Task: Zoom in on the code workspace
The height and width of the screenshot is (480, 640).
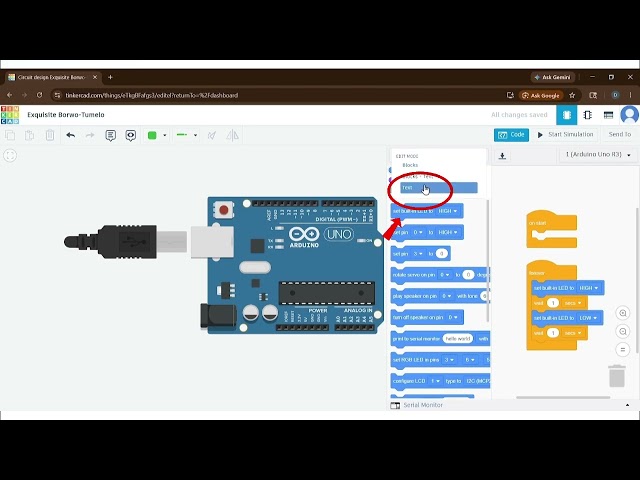Action: tap(623, 313)
